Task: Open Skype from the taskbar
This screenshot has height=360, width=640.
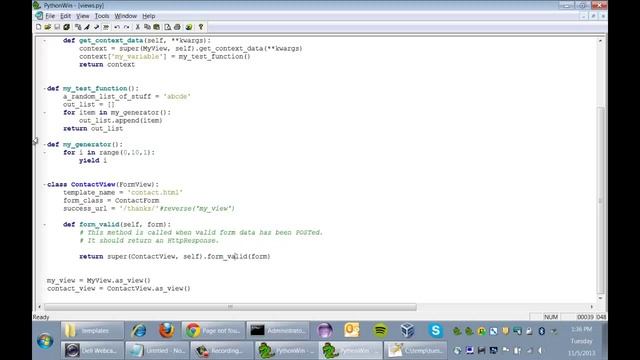Action: coord(436,330)
